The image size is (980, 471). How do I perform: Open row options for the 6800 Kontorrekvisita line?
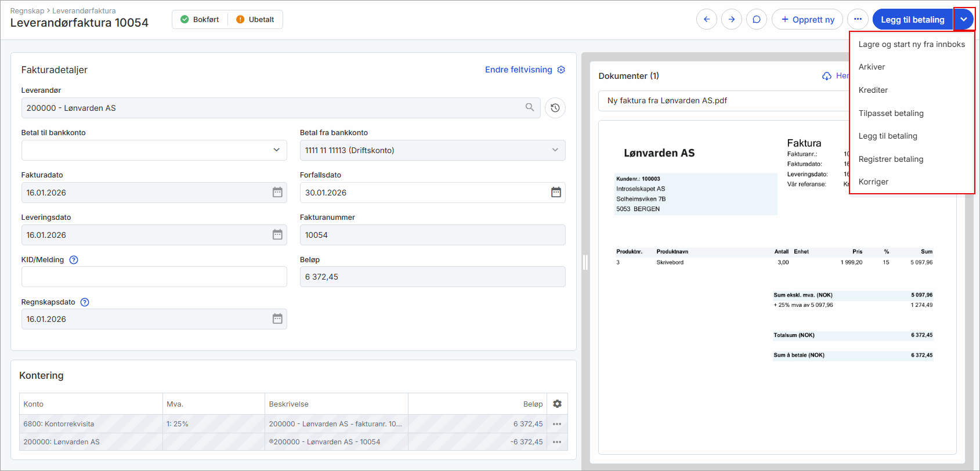[x=556, y=424]
